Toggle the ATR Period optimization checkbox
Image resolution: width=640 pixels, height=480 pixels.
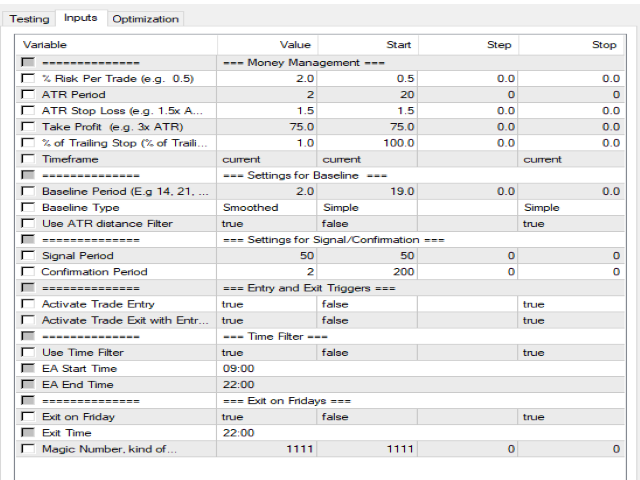pos(28,95)
